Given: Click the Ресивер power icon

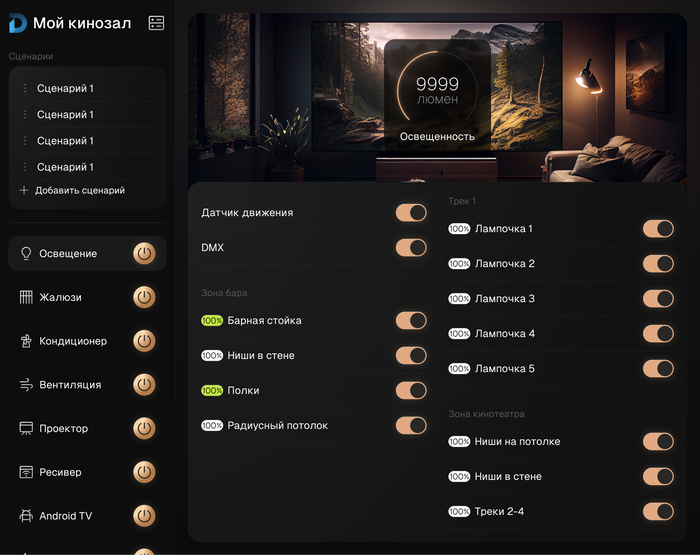Looking at the screenshot, I should [144, 472].
